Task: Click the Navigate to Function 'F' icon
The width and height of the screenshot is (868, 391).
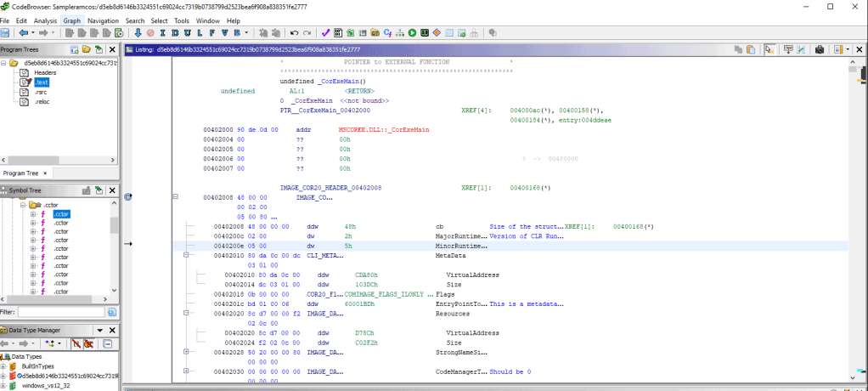Action: pos(212,32)
